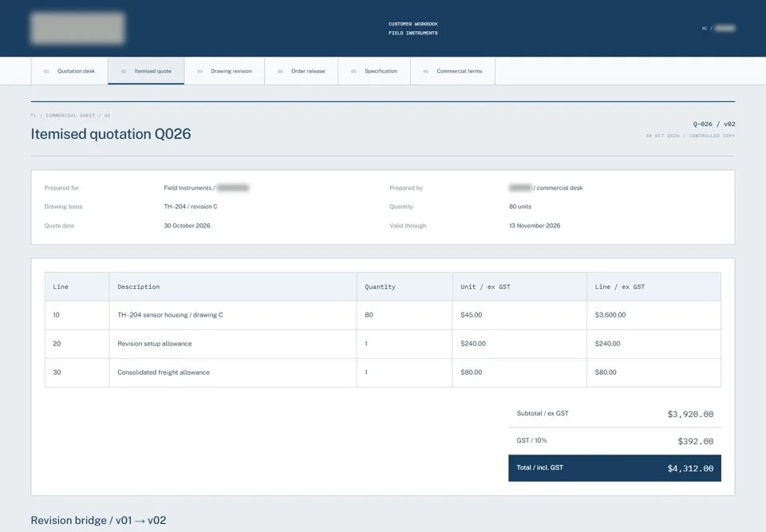Image resolution: width=766 pixels, height=532 pixels.
Task: Click line number '20' in the table
Action: 57,344
